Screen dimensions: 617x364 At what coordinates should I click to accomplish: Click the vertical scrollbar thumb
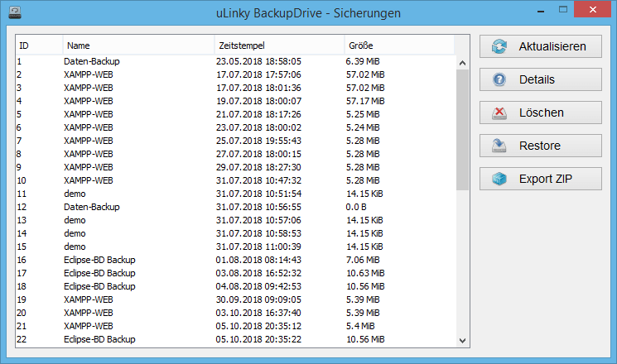pyautogui.click(x=462, y=130)
